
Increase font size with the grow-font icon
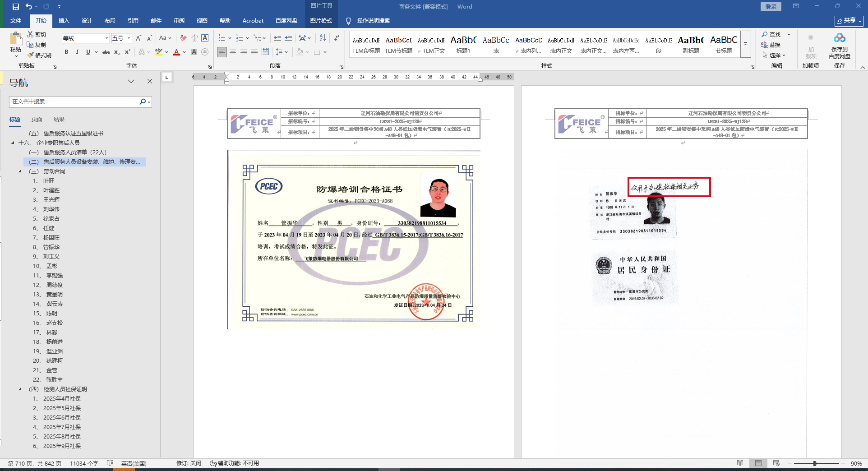click(139, 38)
